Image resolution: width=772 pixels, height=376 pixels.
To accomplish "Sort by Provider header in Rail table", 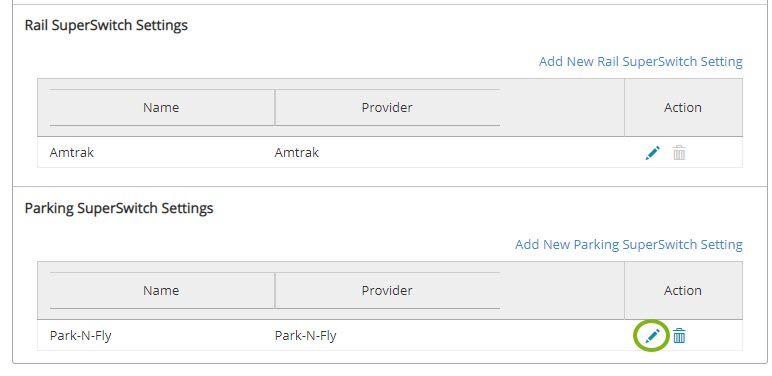I will 387,107.
